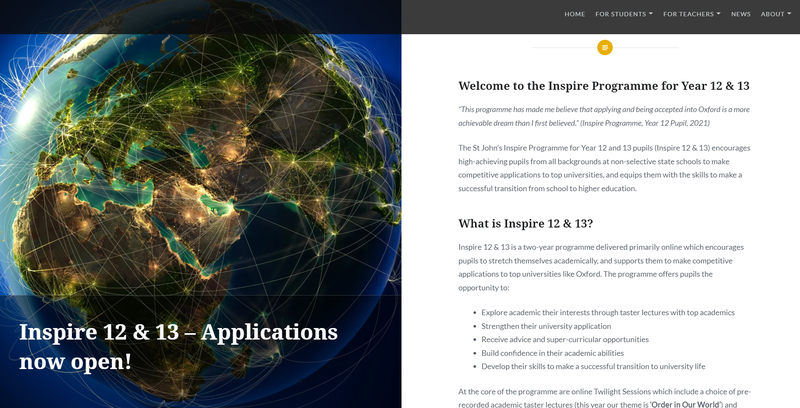Click paragraph starting 'At the core of the programme'

(604, 398)
